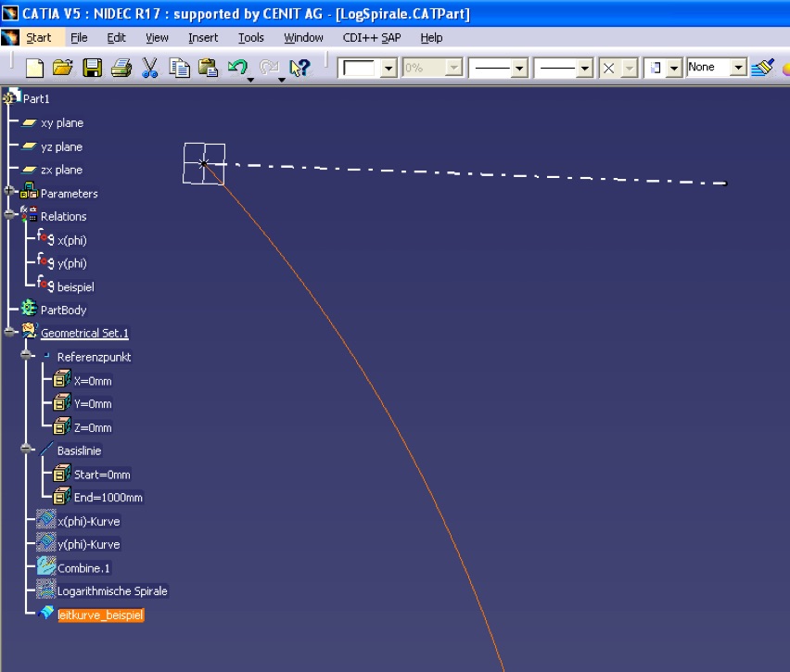This screenshot has width=790, height=672.
Task: Click the Cut scissors icon
Action: [x=149, y=68]
